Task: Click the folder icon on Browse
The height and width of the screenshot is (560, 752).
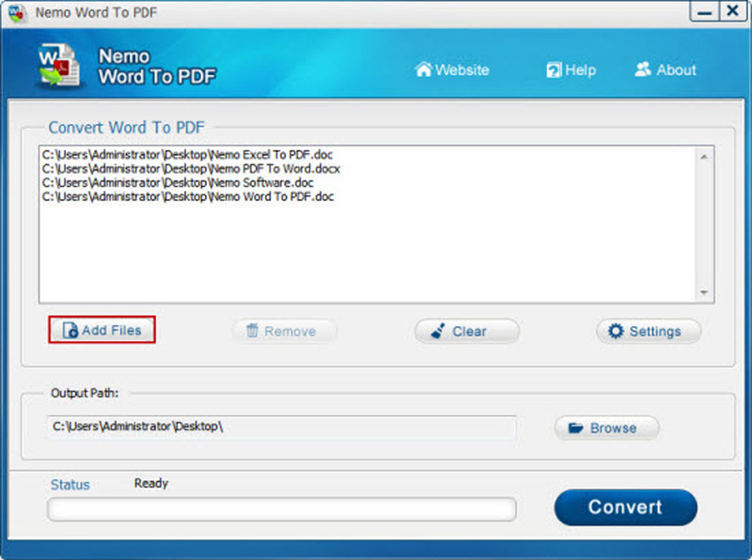Action: tap(575, 428)
